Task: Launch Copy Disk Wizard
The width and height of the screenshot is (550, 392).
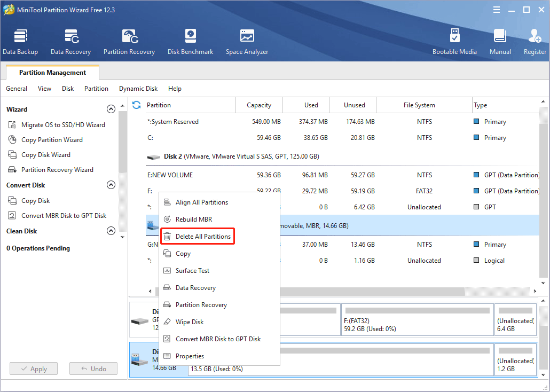Action: click(38, 155)
